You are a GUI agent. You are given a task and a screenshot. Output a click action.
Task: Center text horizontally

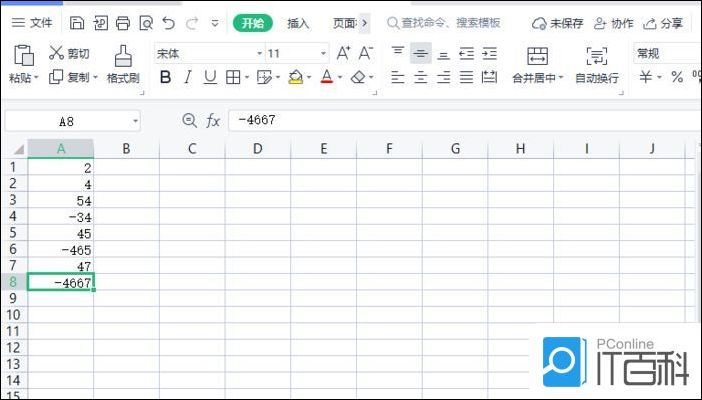(420, 77)
